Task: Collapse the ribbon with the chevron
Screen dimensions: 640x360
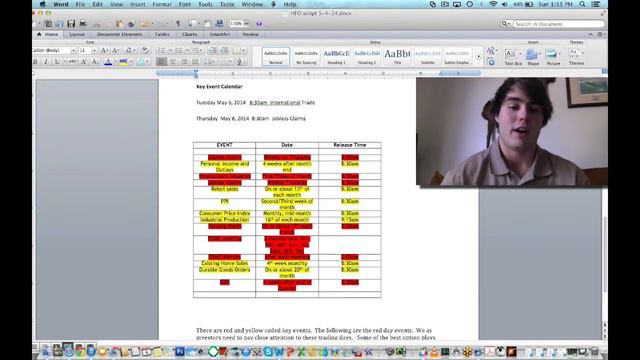Action: (x=590, y=35)
